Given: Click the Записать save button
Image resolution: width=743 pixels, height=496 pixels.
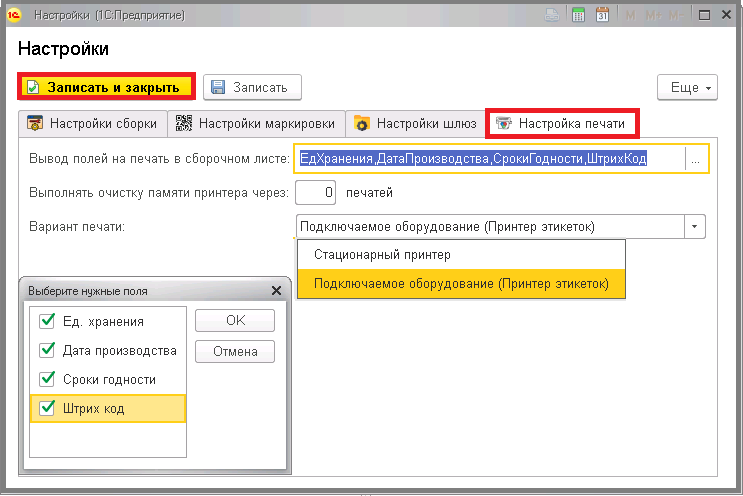Looking at the screenshot, I should 252,87.
